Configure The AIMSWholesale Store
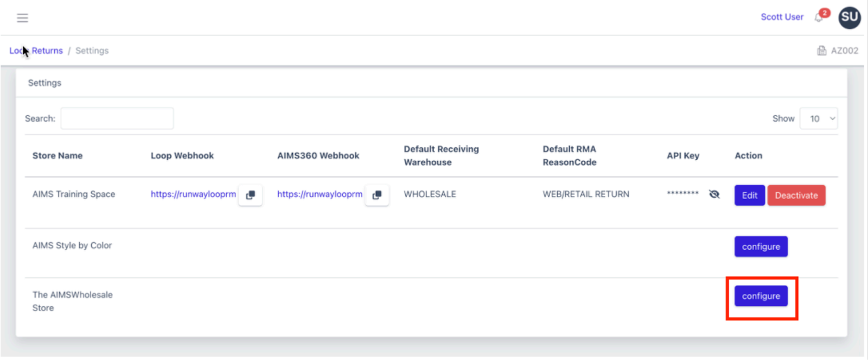The width and height of the screenshot is (868, 360). [761, 296]
